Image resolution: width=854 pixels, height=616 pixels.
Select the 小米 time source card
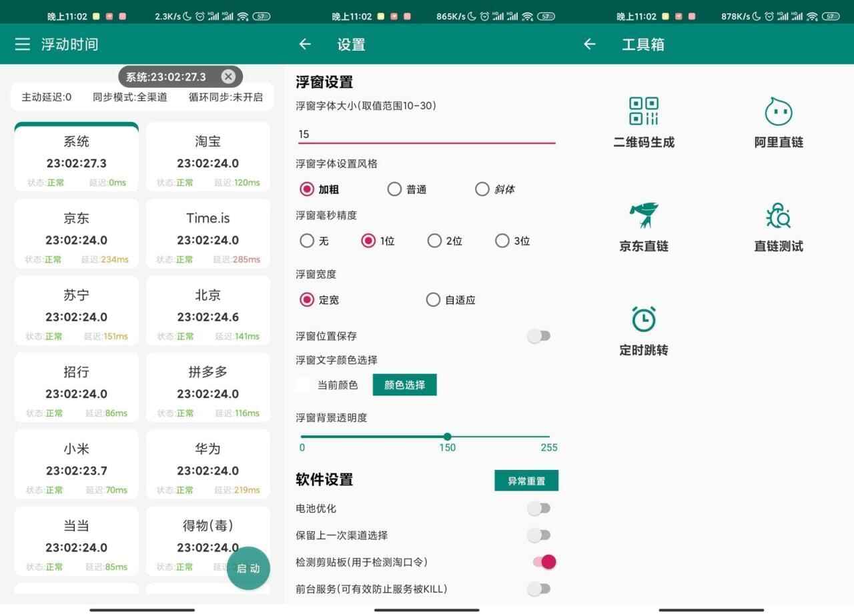[76, 465]
